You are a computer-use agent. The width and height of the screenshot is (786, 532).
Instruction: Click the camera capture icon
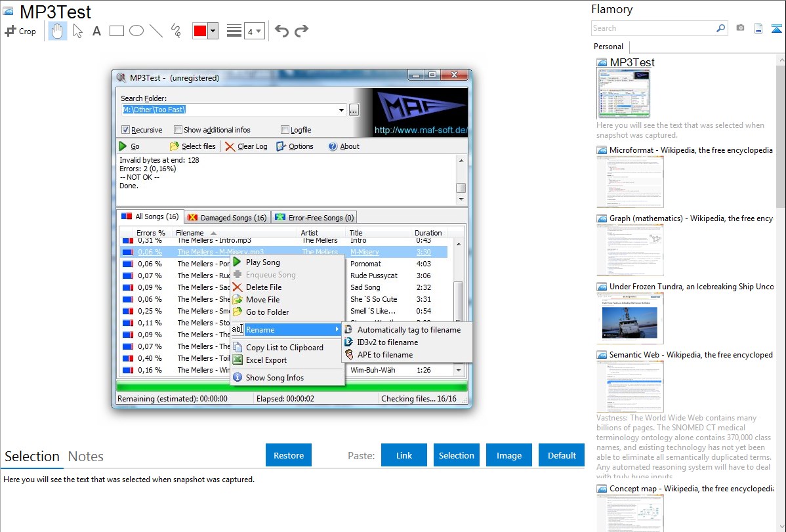pyautogui.click(x=740, y=28)
